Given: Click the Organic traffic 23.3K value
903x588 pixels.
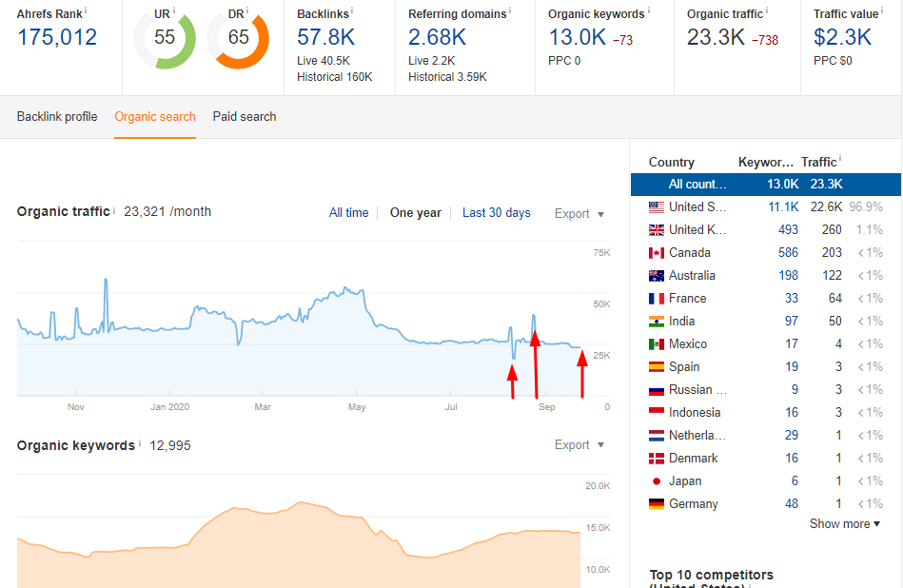Looking at the screenshot, I should click(716, 37).
